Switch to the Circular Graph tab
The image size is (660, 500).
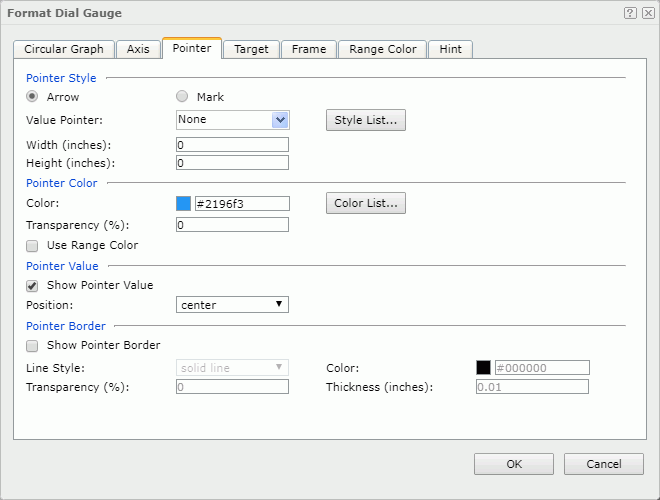[x=64, y=49]
